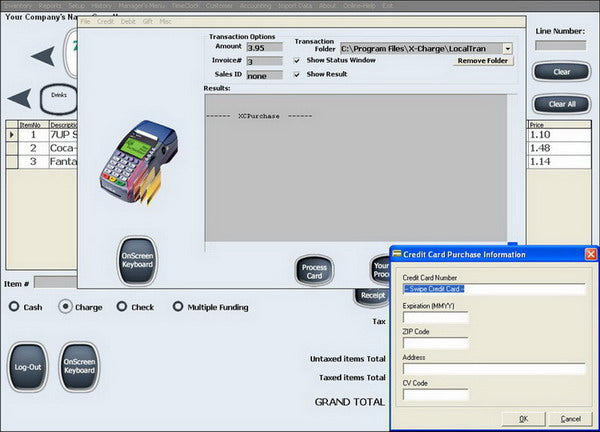Expand the Transaction Folder dropdown
Viewport: 600px width, 432px height.
pos(507,49)
